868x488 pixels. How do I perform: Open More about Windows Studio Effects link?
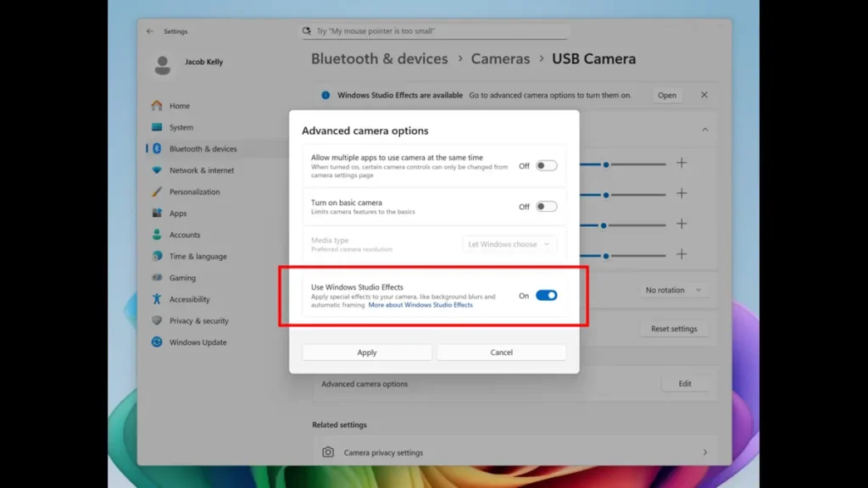(420, 305)
